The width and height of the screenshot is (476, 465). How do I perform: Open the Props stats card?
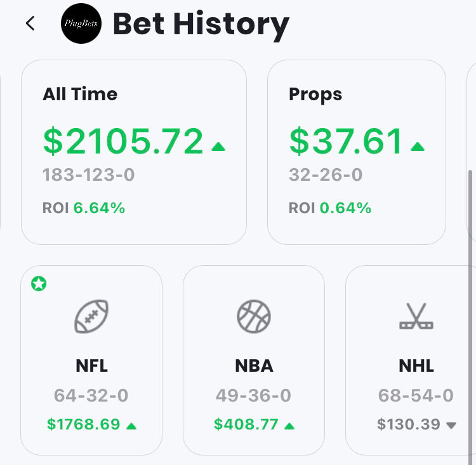click(x=357, y=152)
